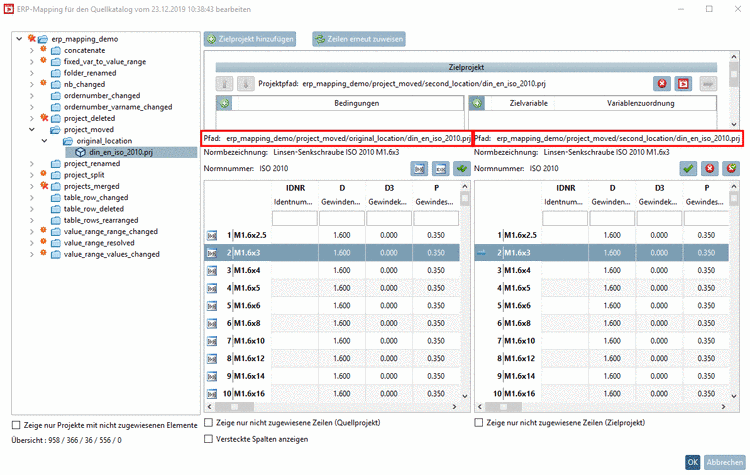Click the grayed-out icon at the right end of the Projektpfad row
The width and height of the screenshot is (750, 475).
708,84
